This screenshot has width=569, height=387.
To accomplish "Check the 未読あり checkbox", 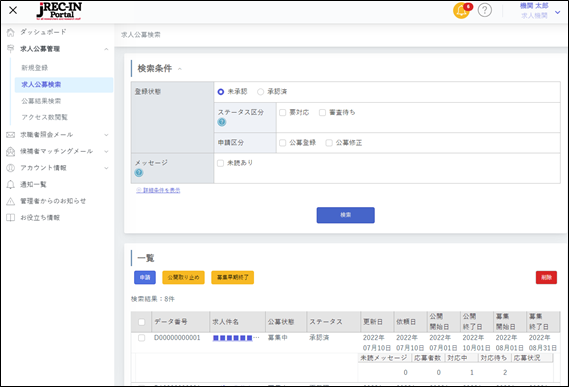I will coord(220,163).
